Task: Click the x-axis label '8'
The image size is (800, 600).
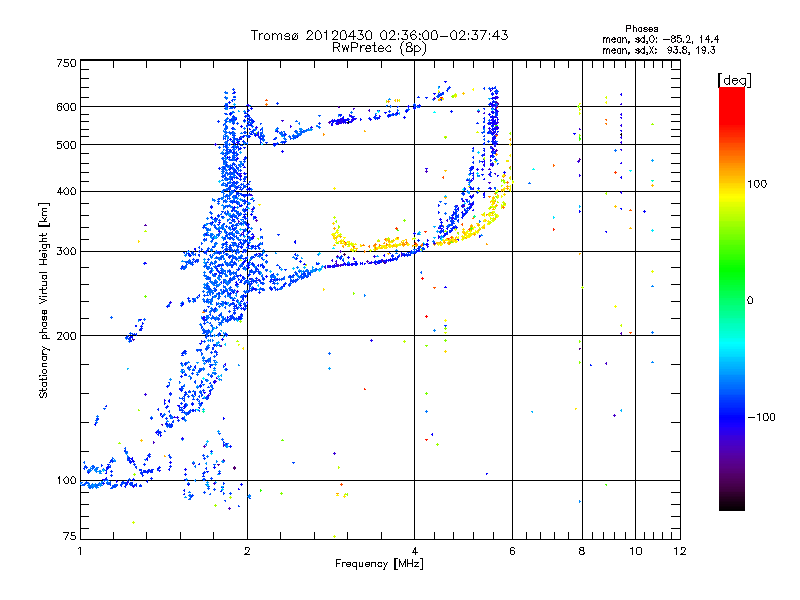Action: [x=582, y=551]
